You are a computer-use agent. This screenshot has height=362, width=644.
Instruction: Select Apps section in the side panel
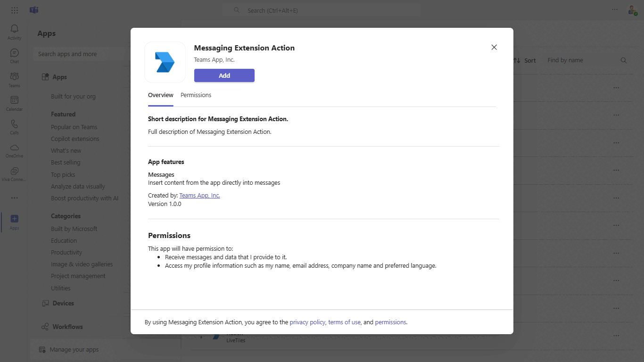pyautogui.click(x=54, y=77)
